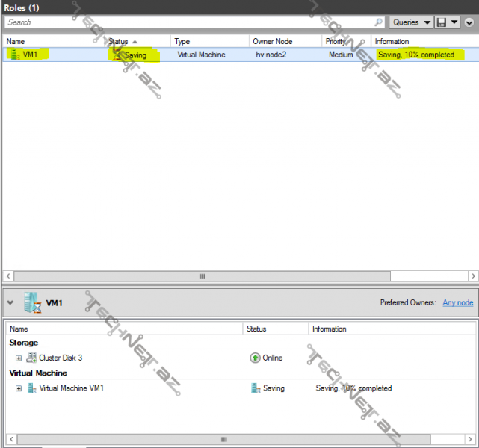Click the Cluster Disk 3 disk icon

[x=31, y=358]
